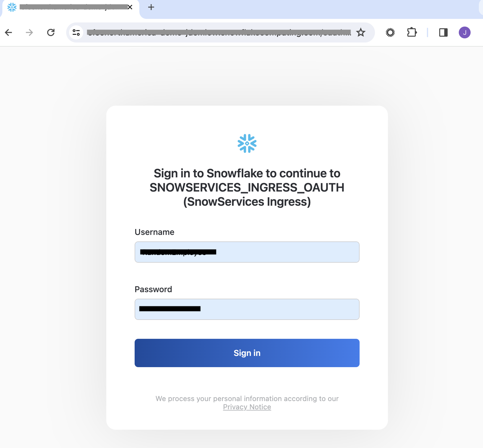Focus the Username input field
The image size is (483, 448).
(x=247, y=252)
